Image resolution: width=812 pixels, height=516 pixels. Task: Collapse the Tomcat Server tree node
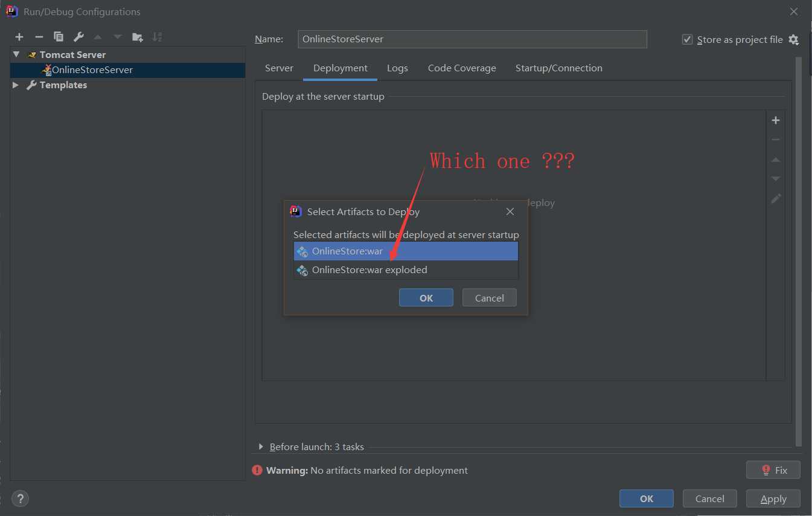[x=16, y=54]
